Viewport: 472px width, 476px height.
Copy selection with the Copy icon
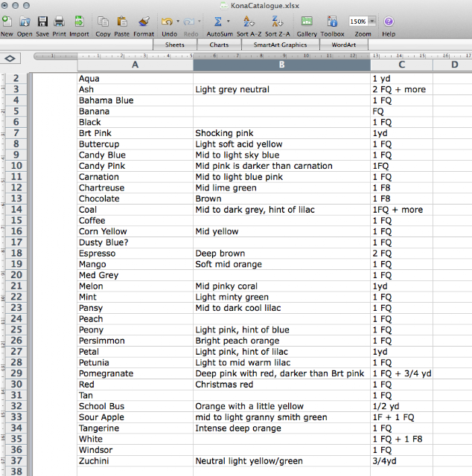[103, 22]
